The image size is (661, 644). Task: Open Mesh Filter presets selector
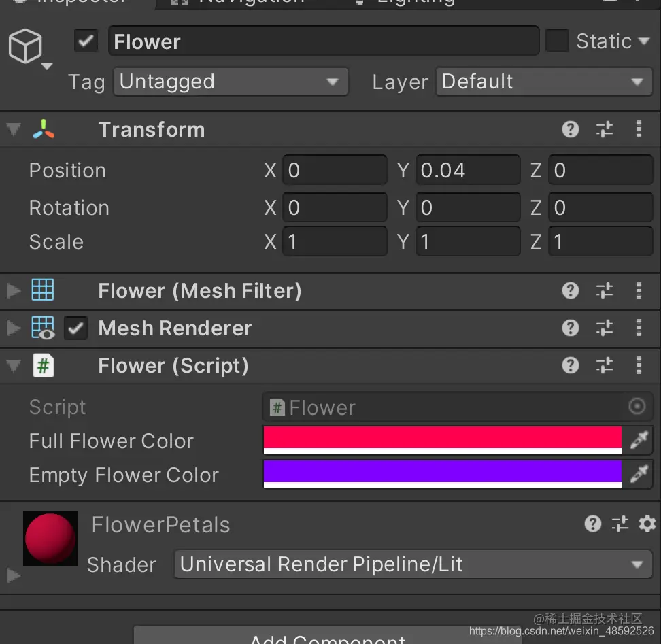[605, 291]
